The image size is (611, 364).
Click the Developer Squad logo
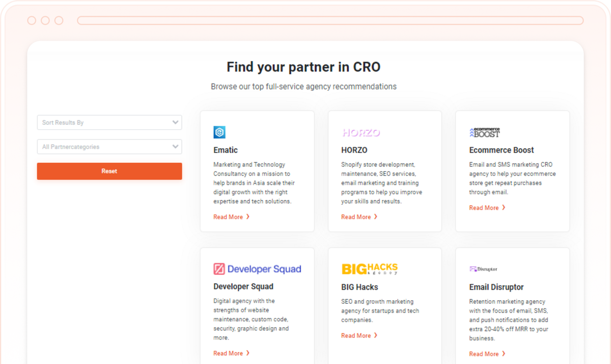point(257,269)
